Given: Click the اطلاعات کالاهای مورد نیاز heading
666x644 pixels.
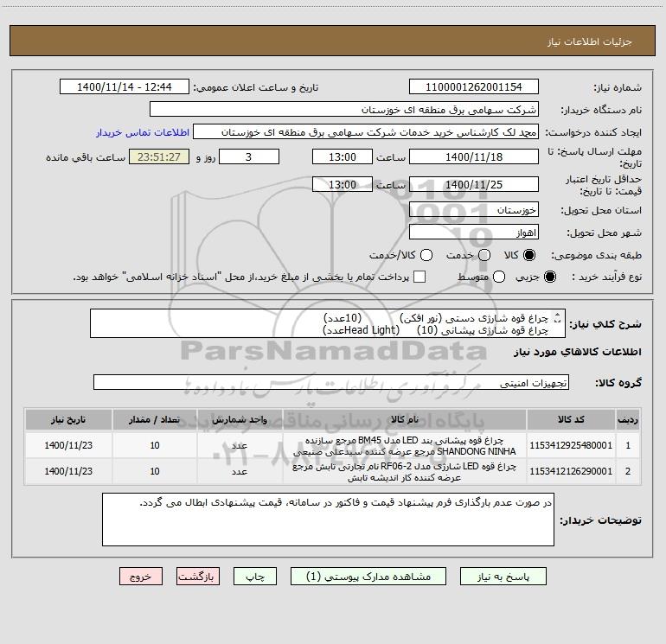Looking at the screenshot, I should click(x=578, y=352).
